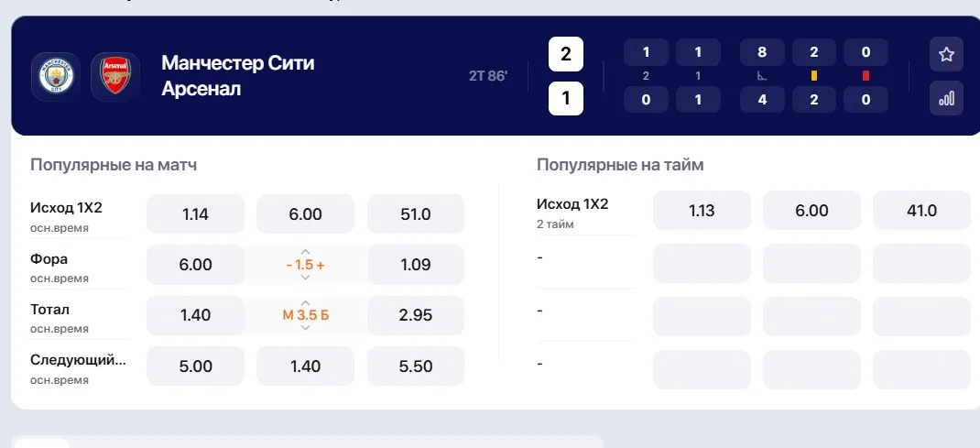Image resolution: width=980 pixels, height=448 pixels.
Task: Pick next goal odds 5.50
Action: [416, 366]
